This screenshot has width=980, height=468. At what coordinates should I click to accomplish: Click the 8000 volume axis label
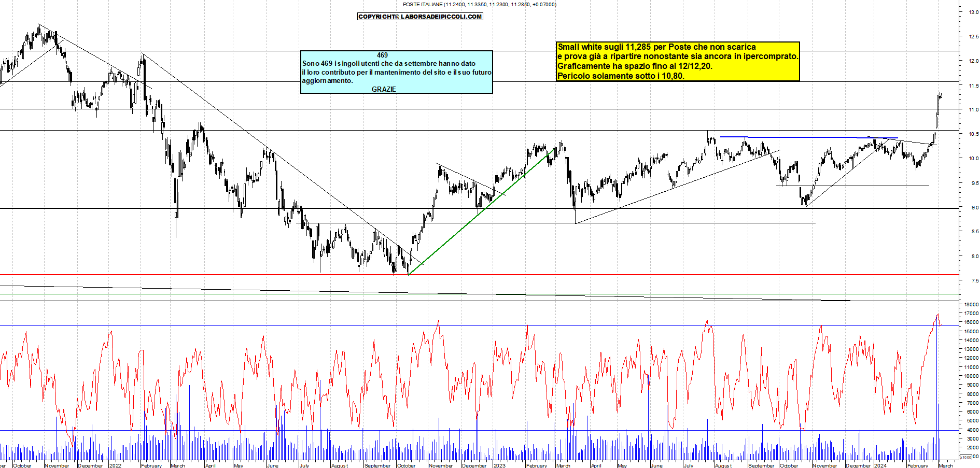tap(973, 394)
